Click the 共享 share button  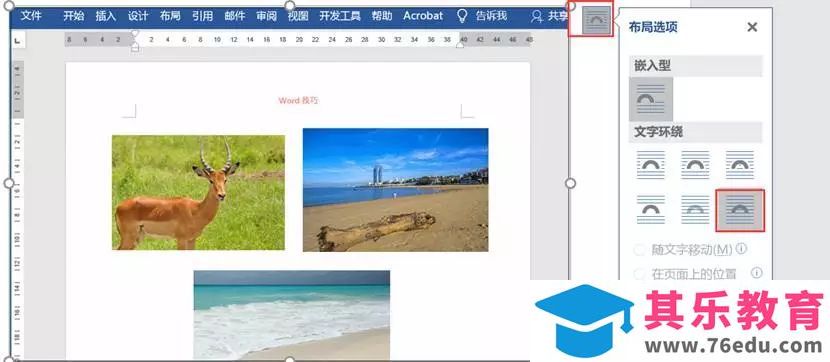click(x=550, y=16)
